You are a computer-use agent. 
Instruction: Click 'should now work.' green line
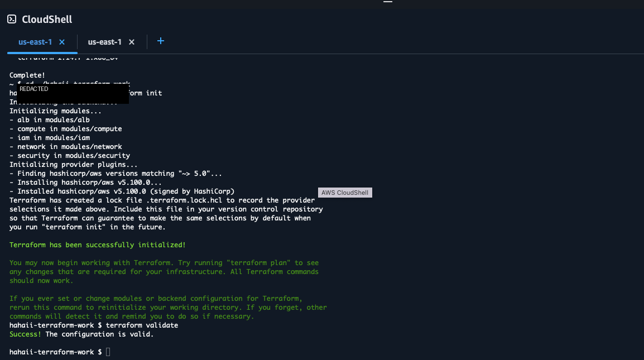tap(41, 281)
